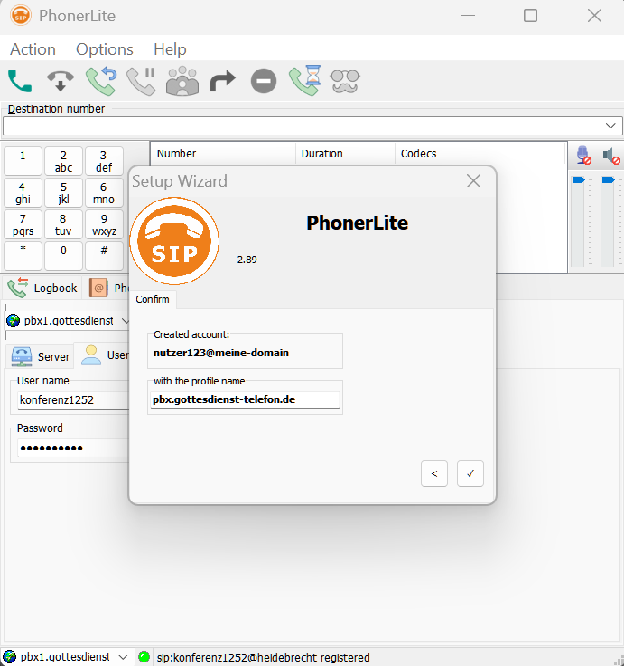This screenshot has width=624, height=666.
Task: Click the profile name field pbx.gottesdienst-telefon.de
Action: (x=245, y=400)
